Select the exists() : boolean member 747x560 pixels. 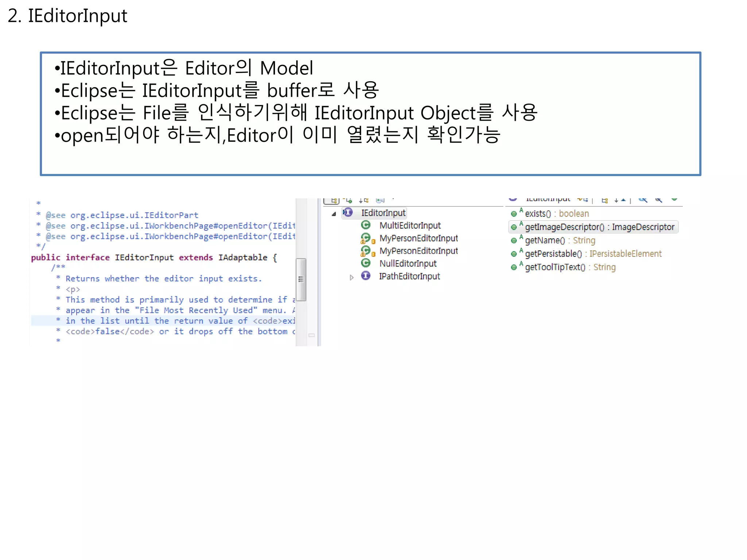[x=557, y=214]
